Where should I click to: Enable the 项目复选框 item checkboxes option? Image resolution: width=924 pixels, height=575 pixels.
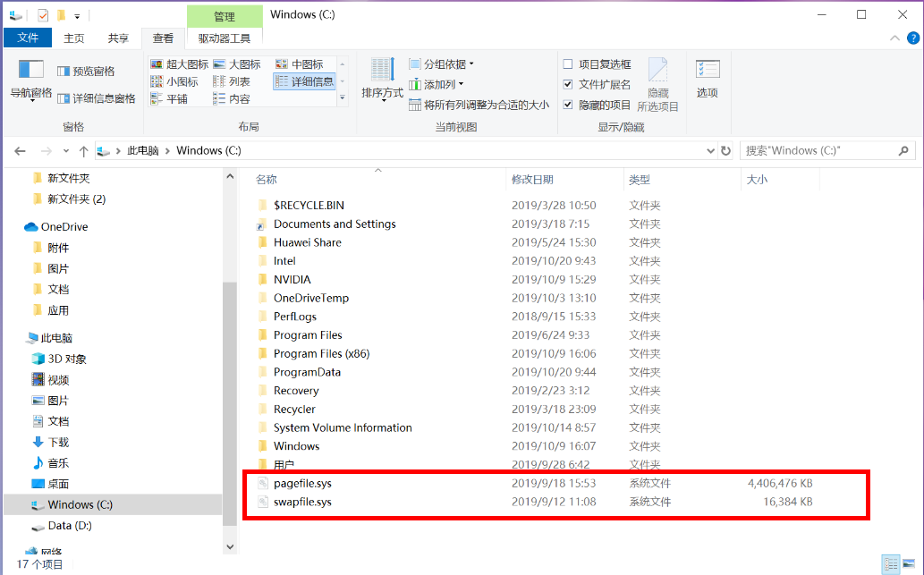coord(568,64)
